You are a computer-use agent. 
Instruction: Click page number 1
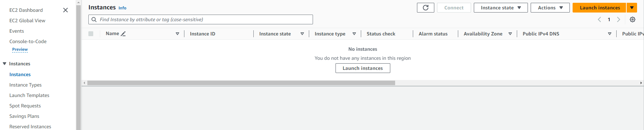pos(609,19)
